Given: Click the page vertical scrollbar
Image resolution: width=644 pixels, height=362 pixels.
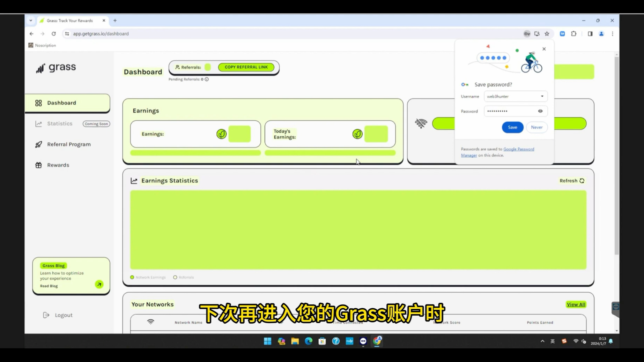Looking at the screenshot, I should click(x=616, y=155).
